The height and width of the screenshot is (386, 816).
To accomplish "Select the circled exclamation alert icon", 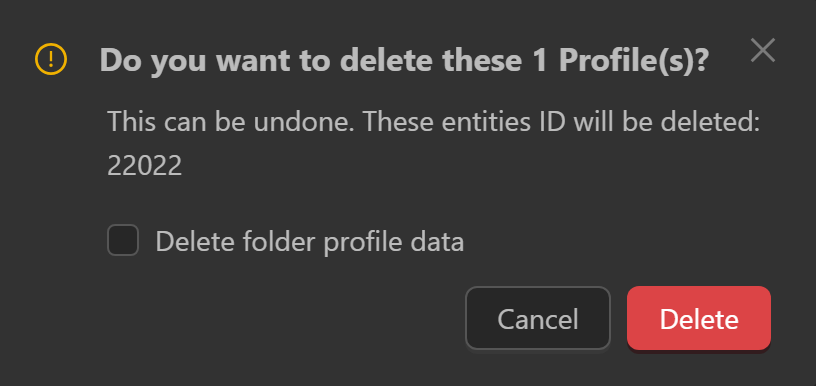I will coord(51,59).
